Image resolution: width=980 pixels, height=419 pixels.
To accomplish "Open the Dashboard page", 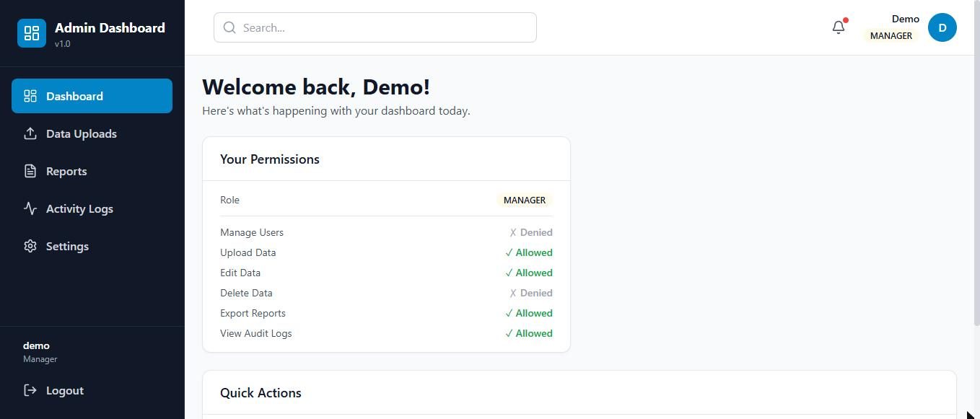I will (x=92, y=96).
